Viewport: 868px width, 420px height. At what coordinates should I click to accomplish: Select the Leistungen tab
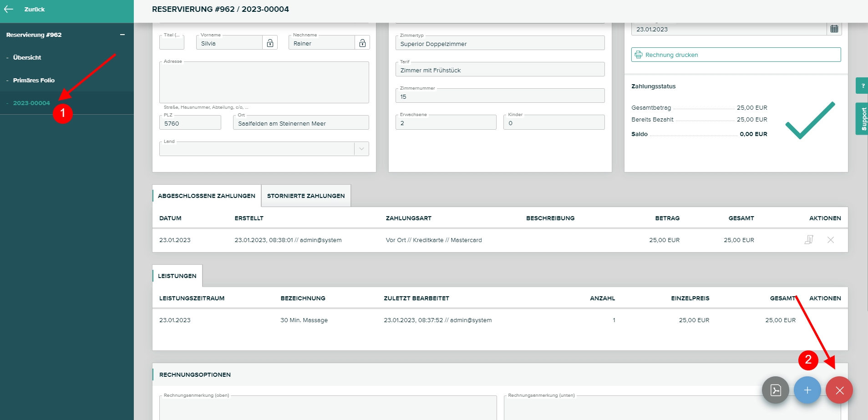177,276
